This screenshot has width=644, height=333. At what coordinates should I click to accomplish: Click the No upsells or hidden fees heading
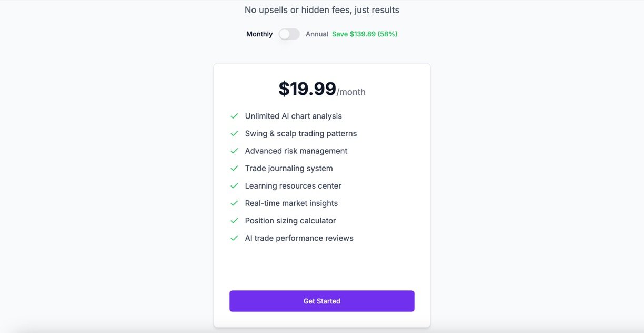tap(321, 10)
